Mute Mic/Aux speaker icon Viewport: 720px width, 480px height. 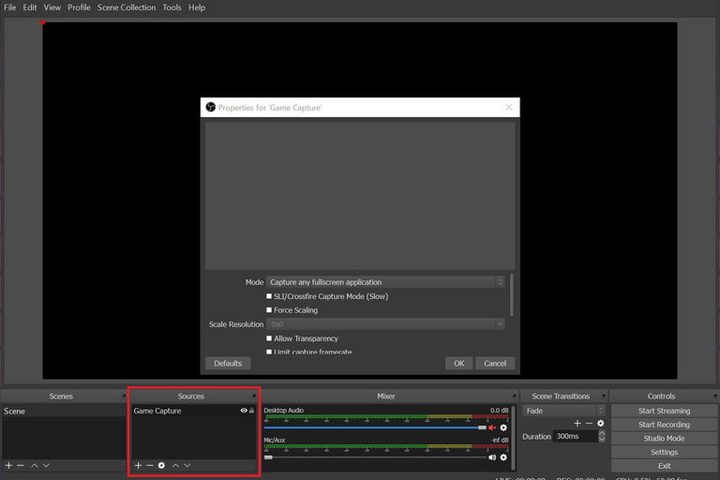(492, 458)
